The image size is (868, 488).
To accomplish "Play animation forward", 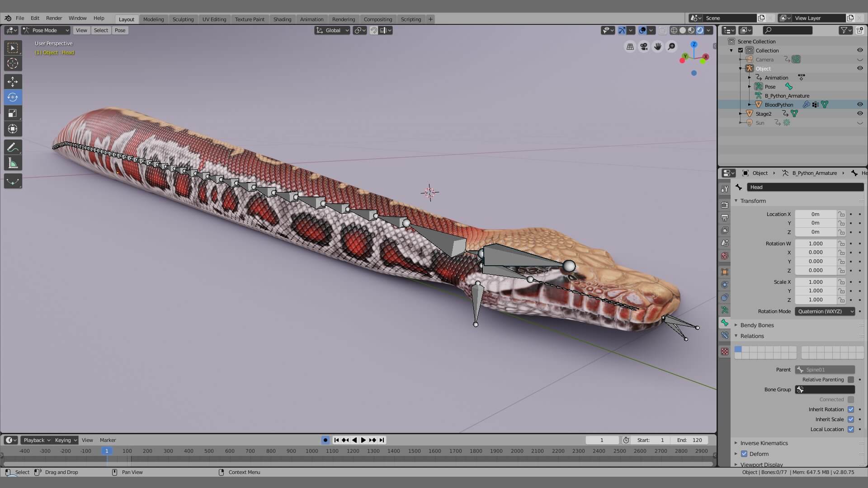I will tap(363, 440).
